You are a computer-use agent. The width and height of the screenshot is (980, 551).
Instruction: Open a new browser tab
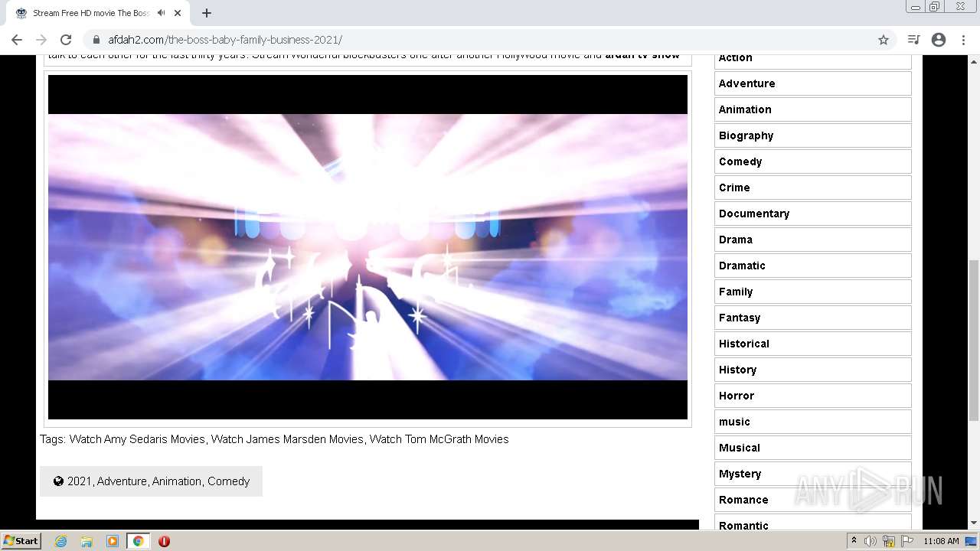[207, 13]
